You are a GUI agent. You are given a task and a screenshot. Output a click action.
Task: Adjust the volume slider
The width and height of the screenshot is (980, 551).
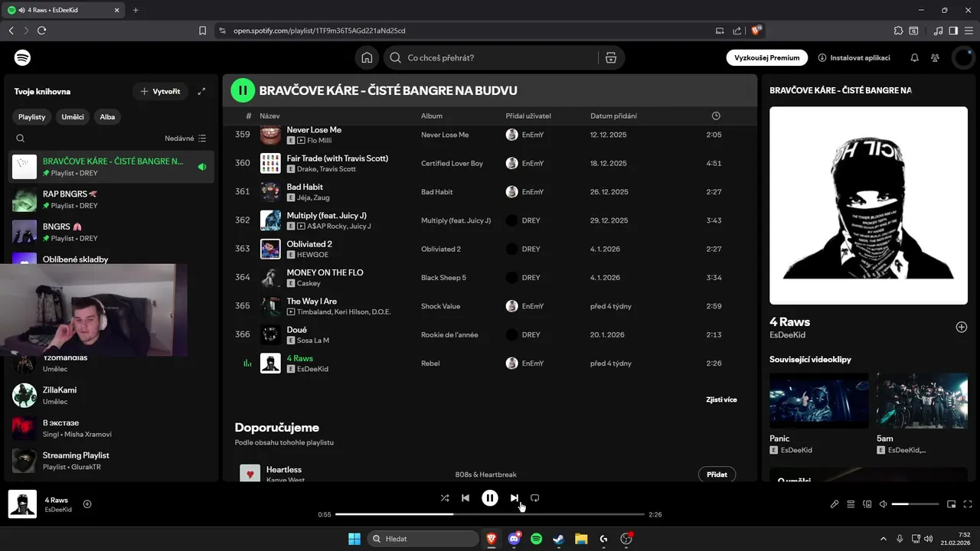[x=915, y=504]
